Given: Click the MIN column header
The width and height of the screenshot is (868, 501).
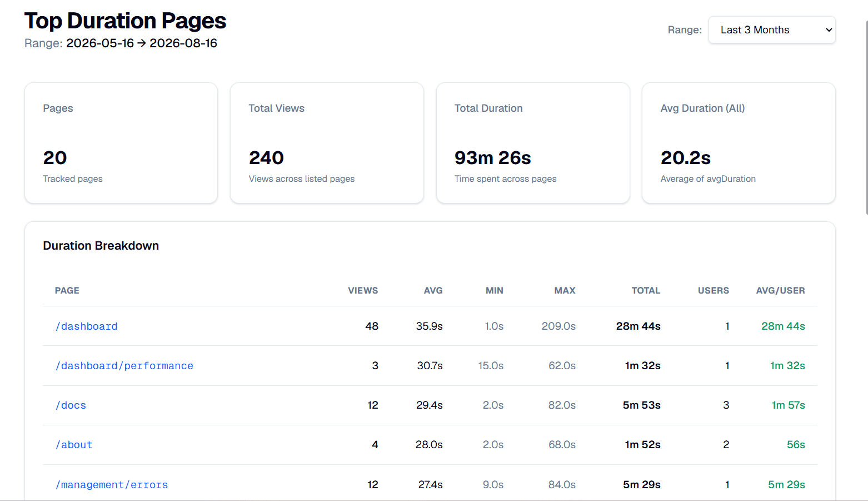Looking at the screenshot, I should point(495,290).
